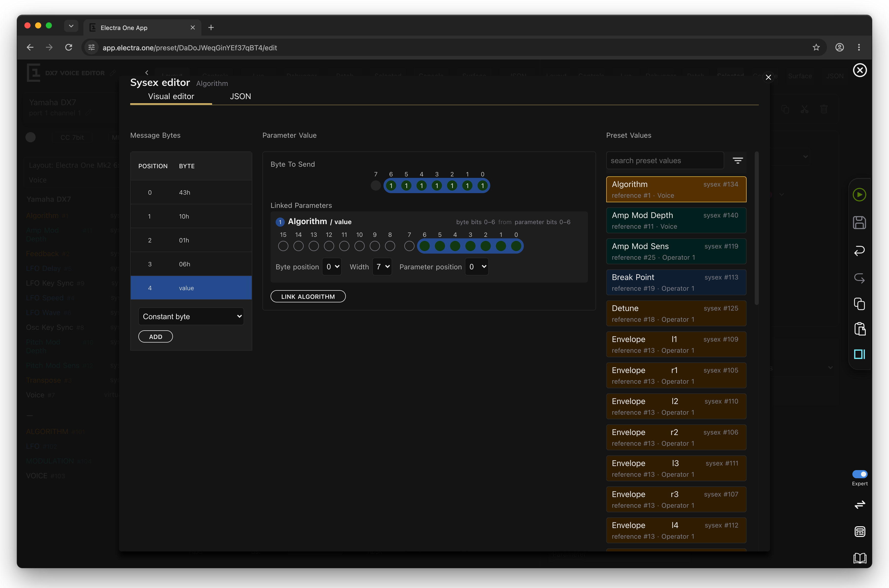Select message byte row 2 with 01h
The height and width of the screenshot is (588, 889).
point(191,240)
